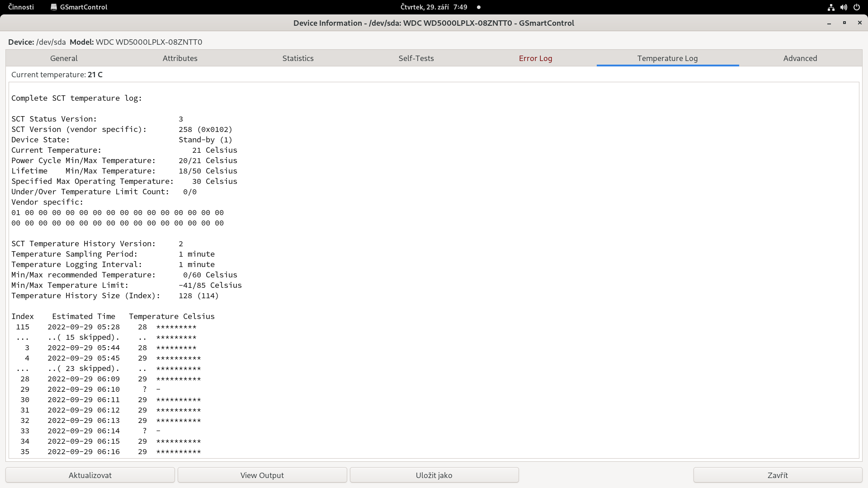Click the volume speaker tray icon
868x488 pixels.
pos(844,7)
